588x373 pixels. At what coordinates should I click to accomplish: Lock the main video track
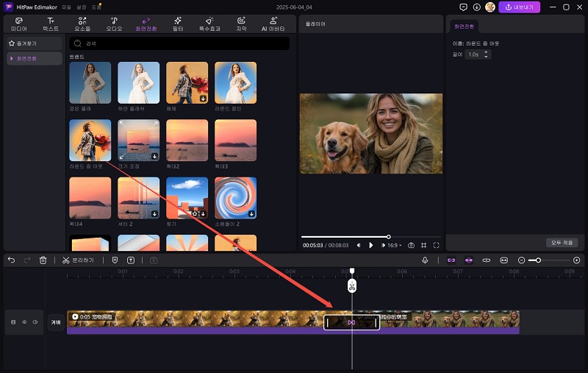pos(13,322)
